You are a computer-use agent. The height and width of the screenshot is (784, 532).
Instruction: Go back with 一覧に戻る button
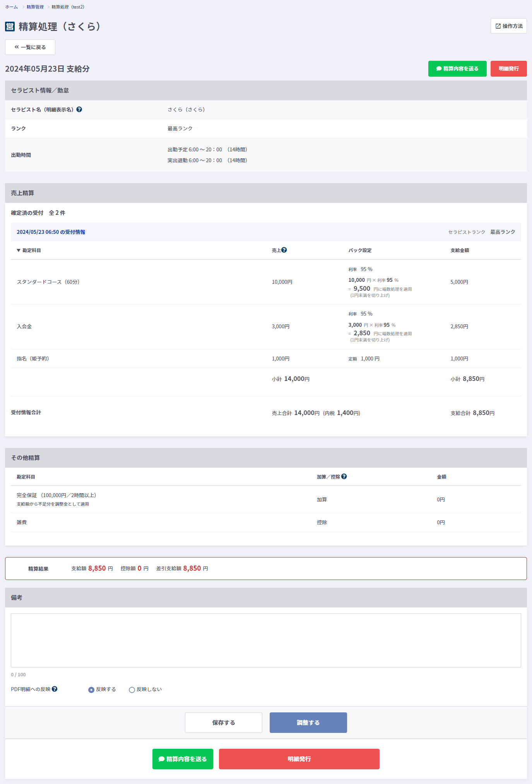pyautogui.click(x=30, y=47)
